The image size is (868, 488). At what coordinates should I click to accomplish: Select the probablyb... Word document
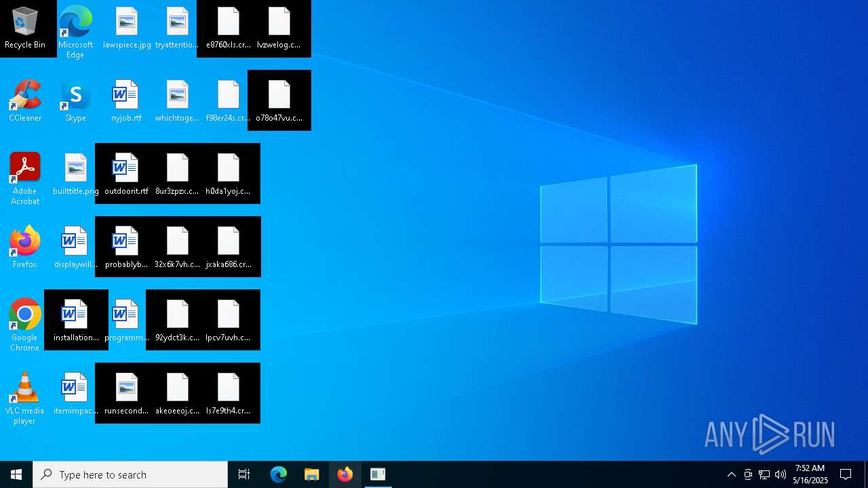click(127, 248)
